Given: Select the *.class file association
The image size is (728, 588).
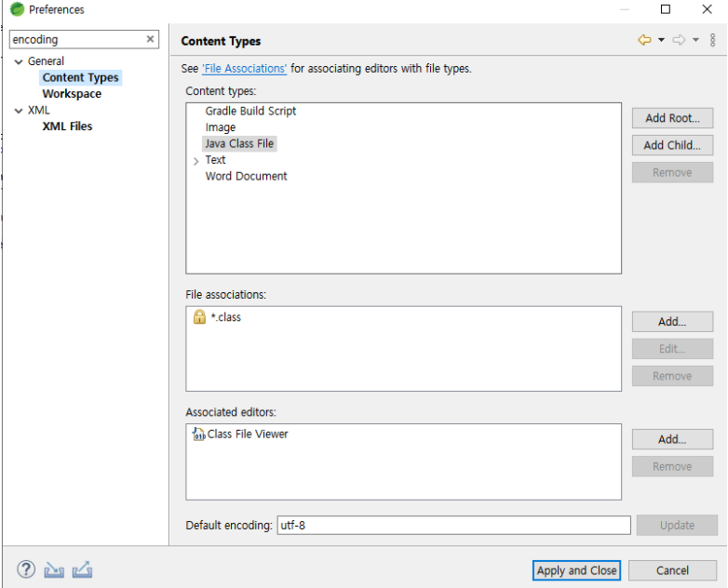Looking at the screenshot, I should click(x=226, y=317).
